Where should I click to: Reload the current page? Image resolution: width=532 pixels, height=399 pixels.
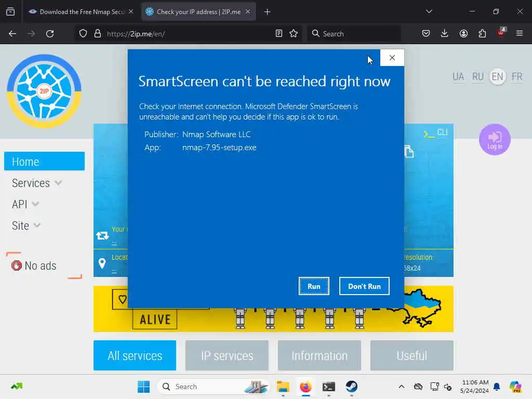(x=50, y=34)
